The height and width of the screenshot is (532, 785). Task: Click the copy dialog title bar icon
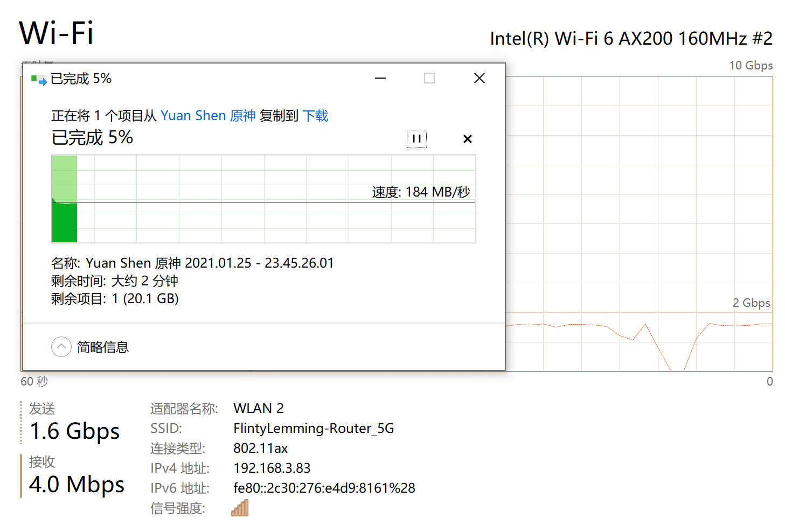39,80
